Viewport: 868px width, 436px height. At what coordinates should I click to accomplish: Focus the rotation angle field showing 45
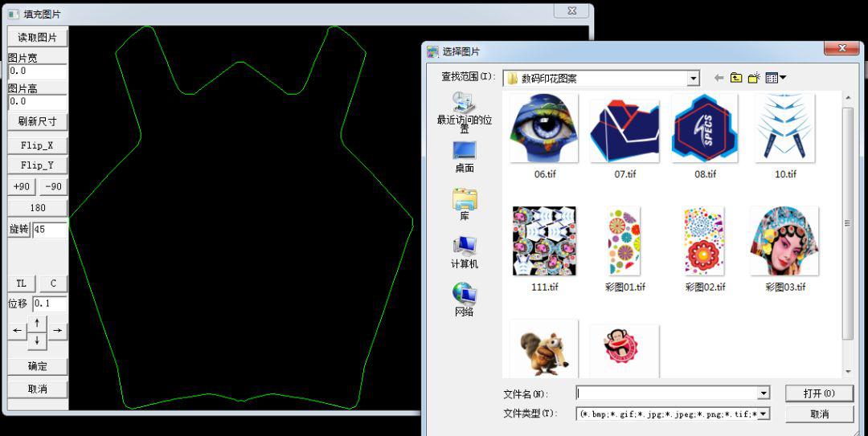coord(50,230)
